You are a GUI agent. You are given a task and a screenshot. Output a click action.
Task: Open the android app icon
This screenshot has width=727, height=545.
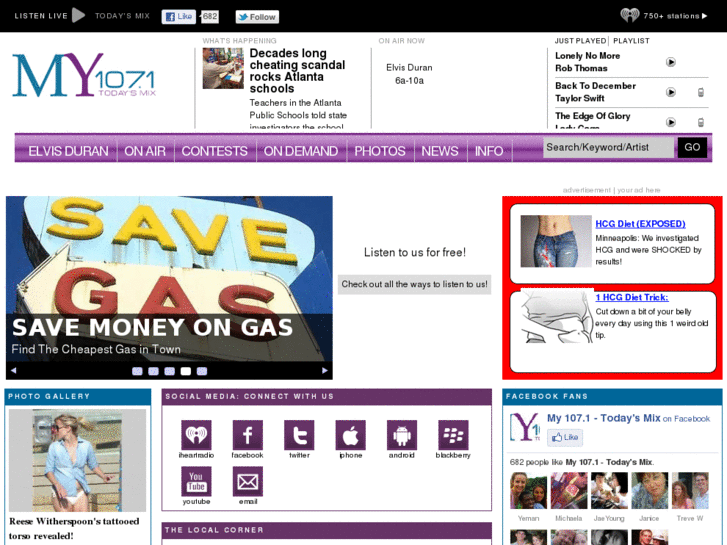click(x=402, y=435)
